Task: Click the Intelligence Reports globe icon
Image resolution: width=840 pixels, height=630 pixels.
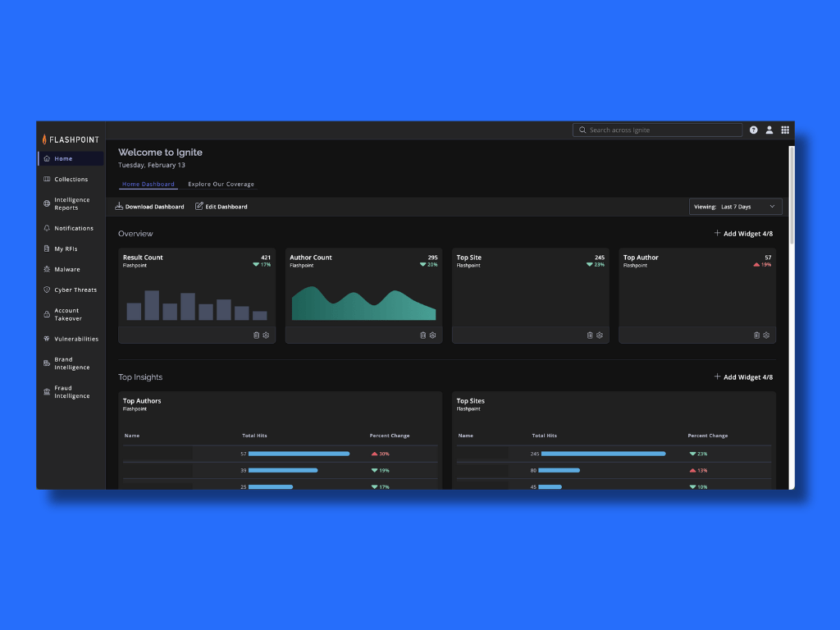Action: coord(47,203)
